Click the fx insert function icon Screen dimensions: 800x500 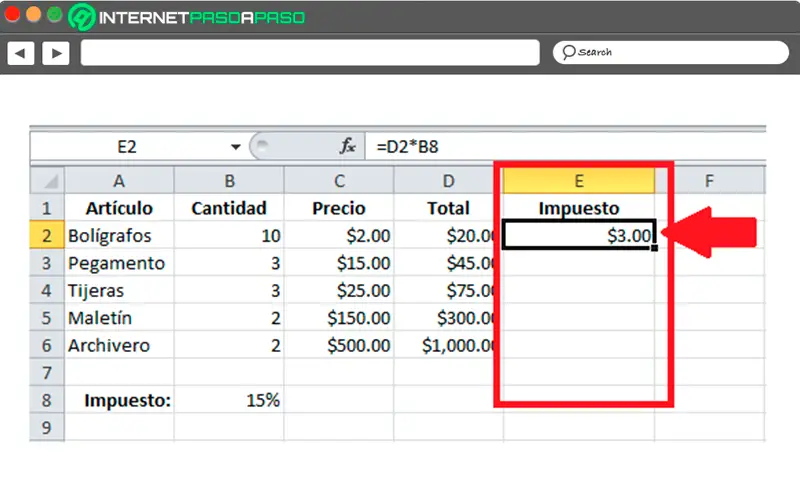point(347,146)
